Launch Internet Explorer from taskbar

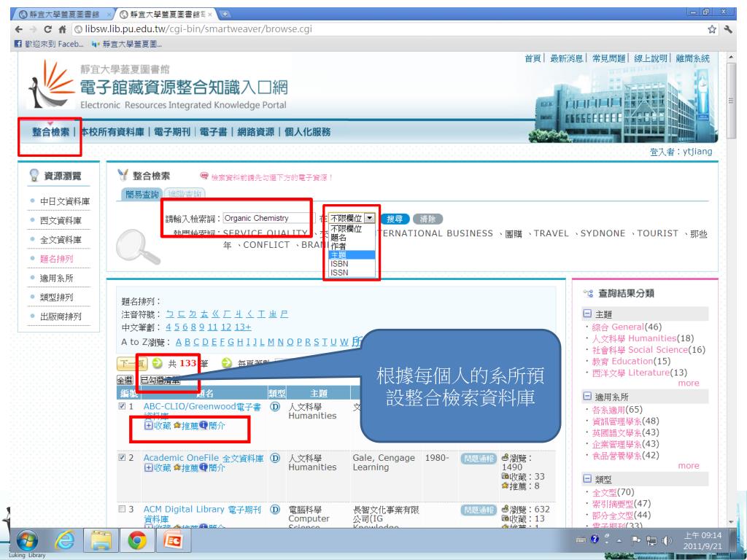coord(65,540)
